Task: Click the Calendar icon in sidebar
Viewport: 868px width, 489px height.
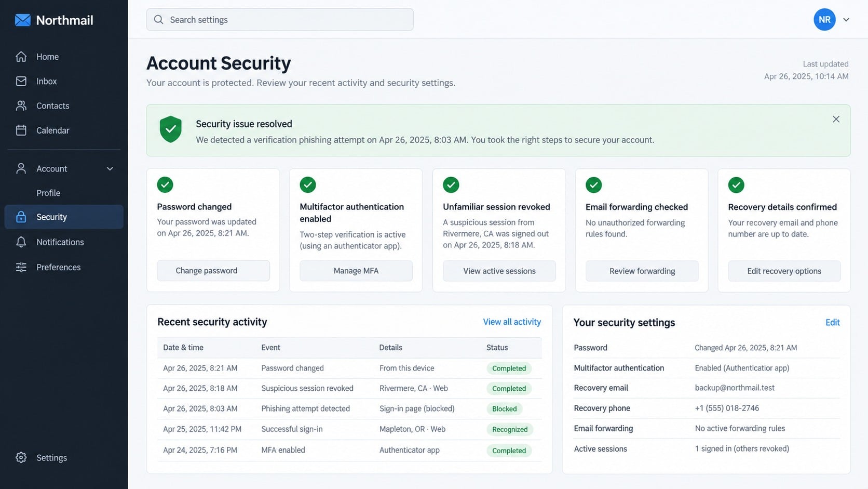Action: [x=21, y=130]
